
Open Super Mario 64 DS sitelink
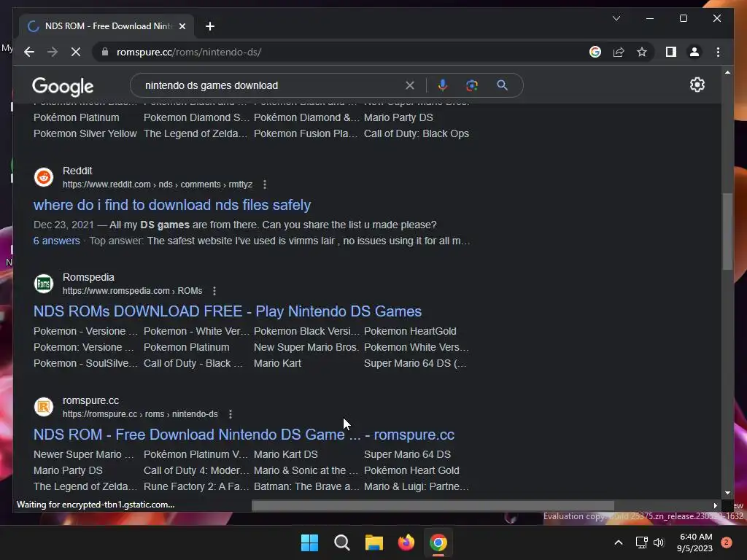(x=407, y=454)
